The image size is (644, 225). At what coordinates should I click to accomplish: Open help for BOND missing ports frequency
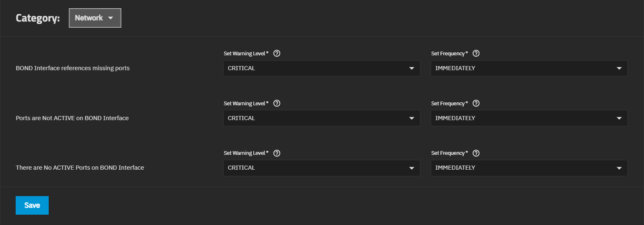point(476,53)
